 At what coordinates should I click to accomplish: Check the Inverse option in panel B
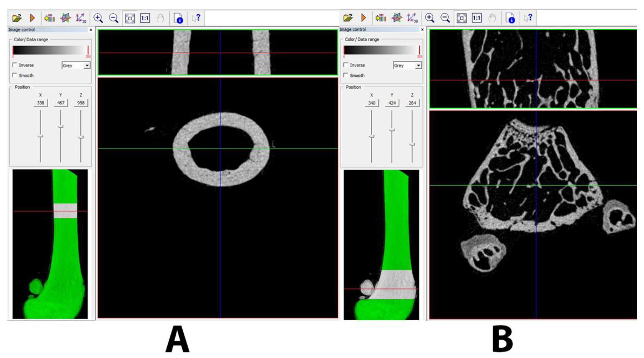pyautogui.click(x=346, y=65)
